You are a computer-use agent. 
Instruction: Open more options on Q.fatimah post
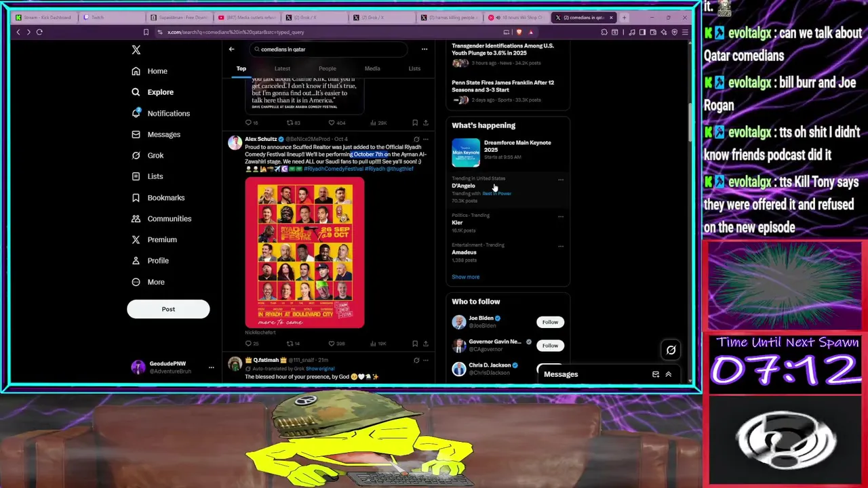[426, 360]
